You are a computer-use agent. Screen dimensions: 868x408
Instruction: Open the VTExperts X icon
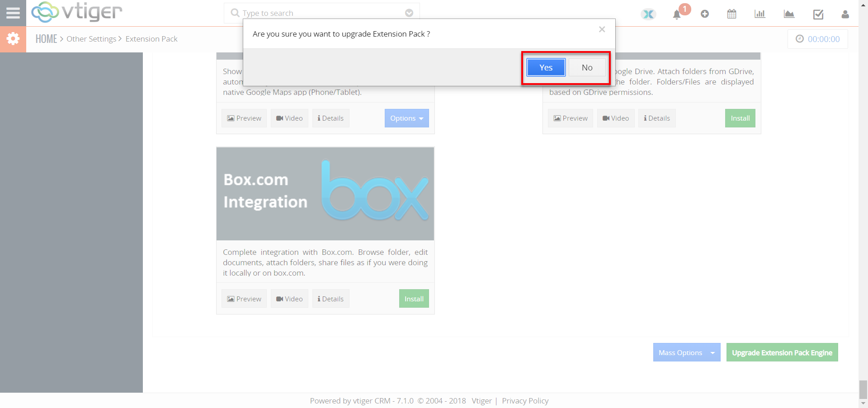click(x=648, y=14)
